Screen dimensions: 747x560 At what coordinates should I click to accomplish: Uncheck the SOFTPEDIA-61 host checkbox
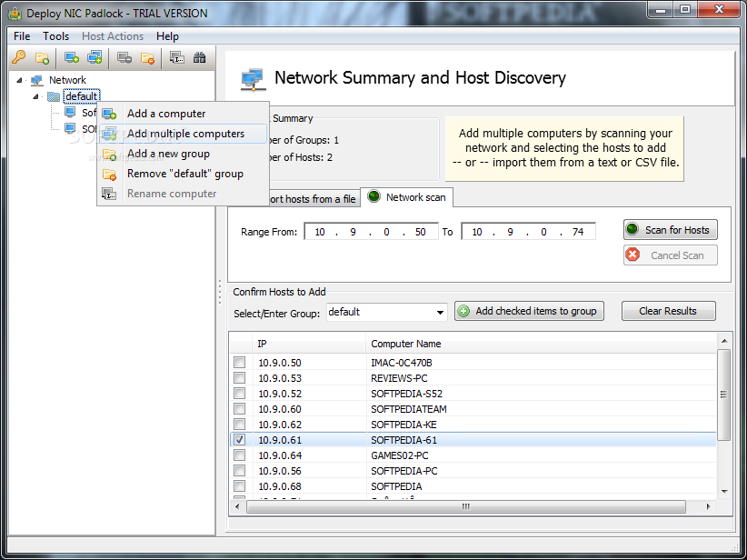click(239, 439)
